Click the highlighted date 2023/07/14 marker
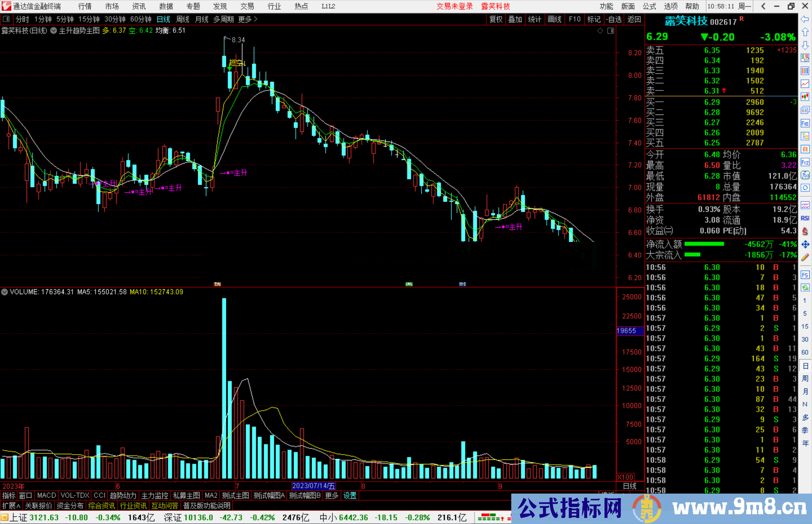Screen dimensions: 812x524 pyautogui.click(x=313, y=486)
